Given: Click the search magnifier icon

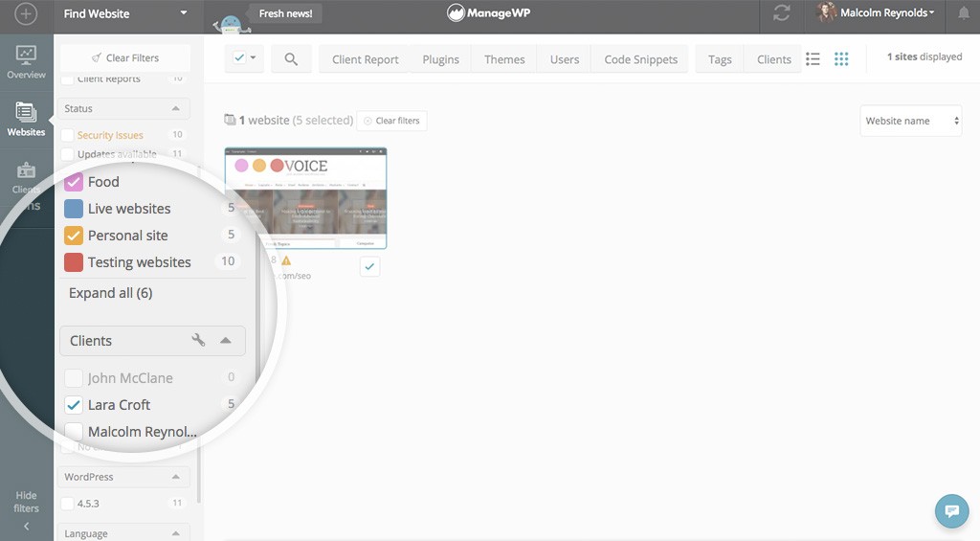Looking at the screenshot, I should click(291, 59).
